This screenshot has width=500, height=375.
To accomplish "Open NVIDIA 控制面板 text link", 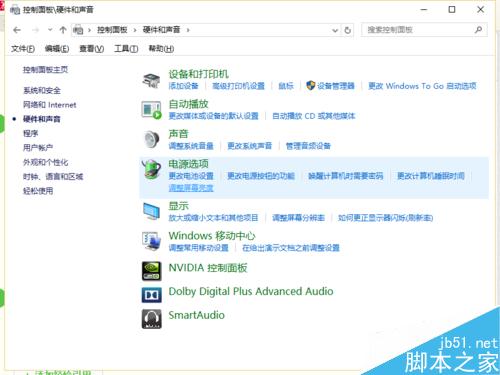I will tap(208, 268).
